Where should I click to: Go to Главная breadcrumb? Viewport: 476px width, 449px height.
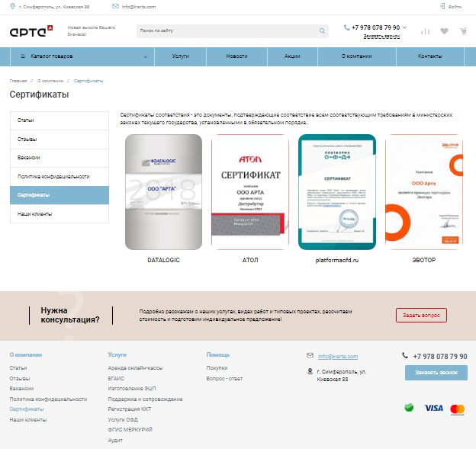pyautogui.click(x=18, y=81)
